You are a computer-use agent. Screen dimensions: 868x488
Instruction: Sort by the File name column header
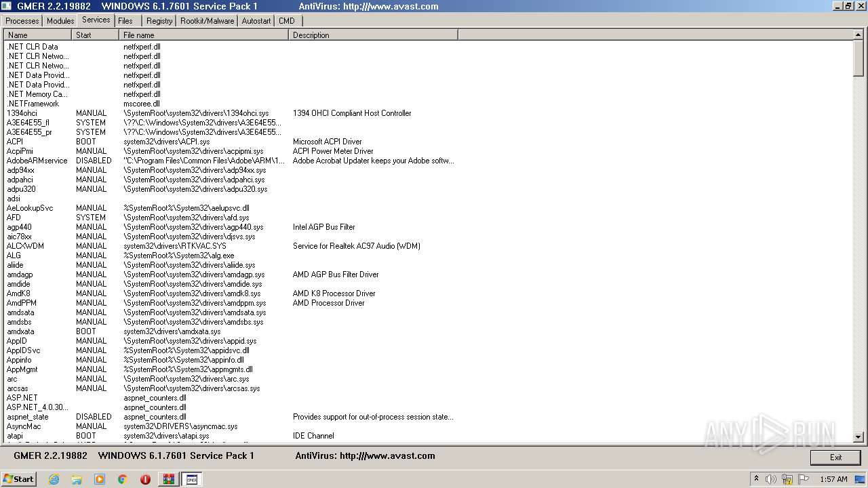coord(204,35)
